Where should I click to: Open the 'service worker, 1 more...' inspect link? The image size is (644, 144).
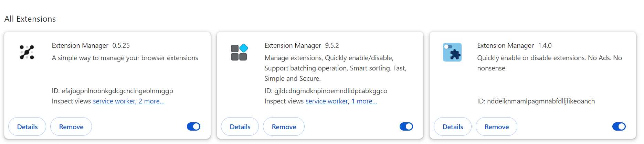point(341,101)
